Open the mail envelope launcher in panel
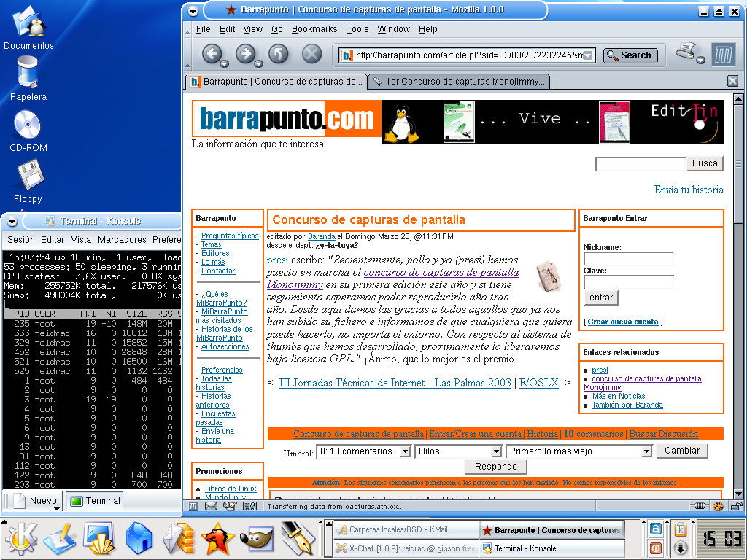Viewport: 747px width, 560px height. [178, 539]
